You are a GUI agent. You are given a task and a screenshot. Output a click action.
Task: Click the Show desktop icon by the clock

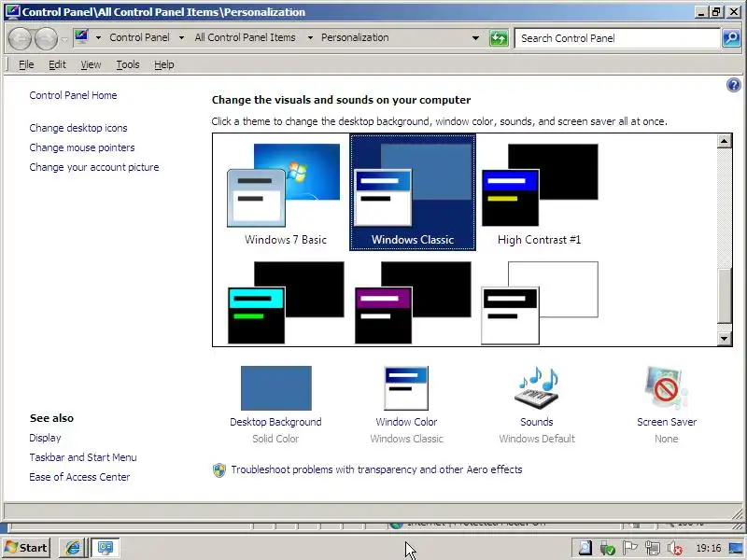tap(737, 548)
